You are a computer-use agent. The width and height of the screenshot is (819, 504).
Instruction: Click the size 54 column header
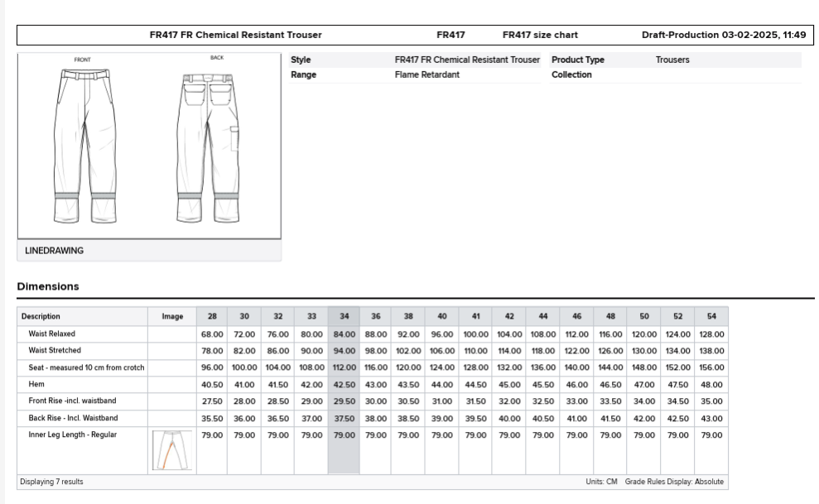[x=711, y=316]
